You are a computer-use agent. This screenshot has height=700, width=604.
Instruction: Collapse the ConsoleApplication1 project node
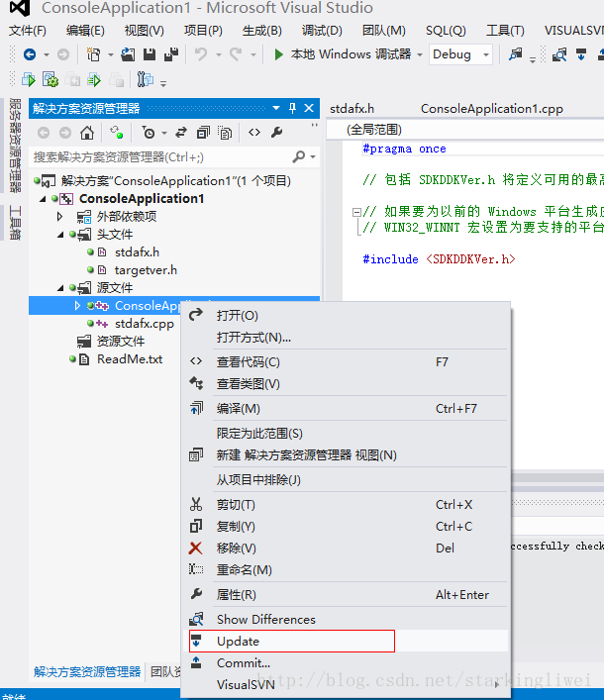pyautogui.click(x=43, y=199)
